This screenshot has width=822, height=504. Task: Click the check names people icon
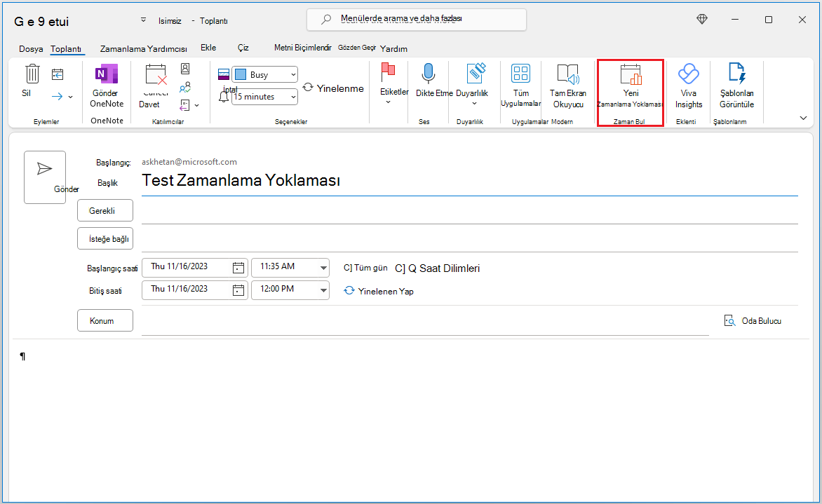pyautogui.click(x=185, y=87)
